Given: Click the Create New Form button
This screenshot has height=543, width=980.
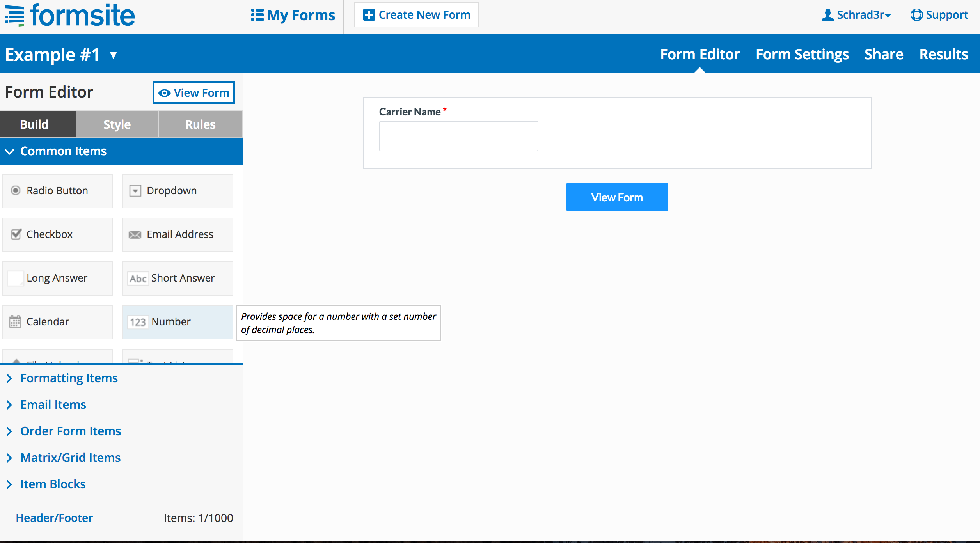Looking at the screenshot, I should pyautogui.click(x=416, y=15).
